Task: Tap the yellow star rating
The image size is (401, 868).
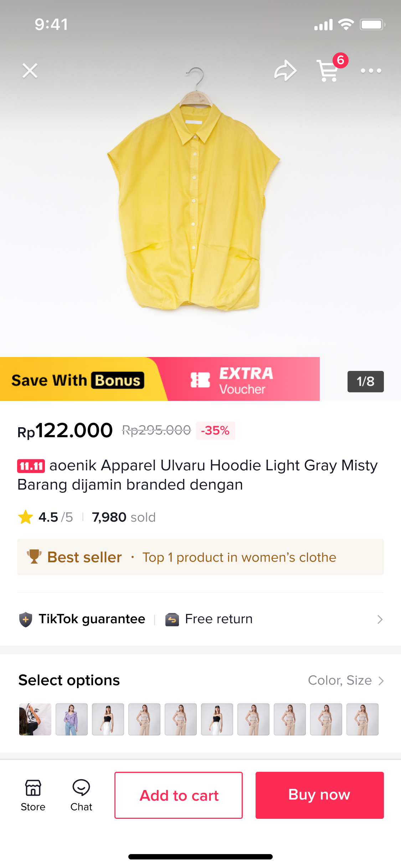Action: 26,517
